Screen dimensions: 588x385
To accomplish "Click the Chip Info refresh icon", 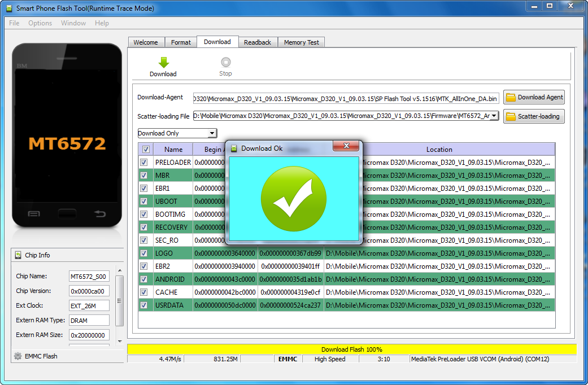I will 18,255.
